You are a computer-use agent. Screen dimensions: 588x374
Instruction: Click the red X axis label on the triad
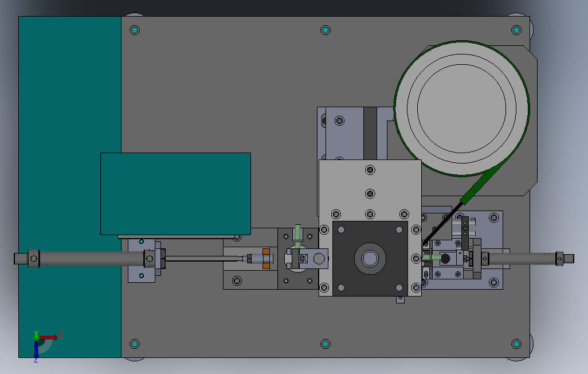coord(61,334)
